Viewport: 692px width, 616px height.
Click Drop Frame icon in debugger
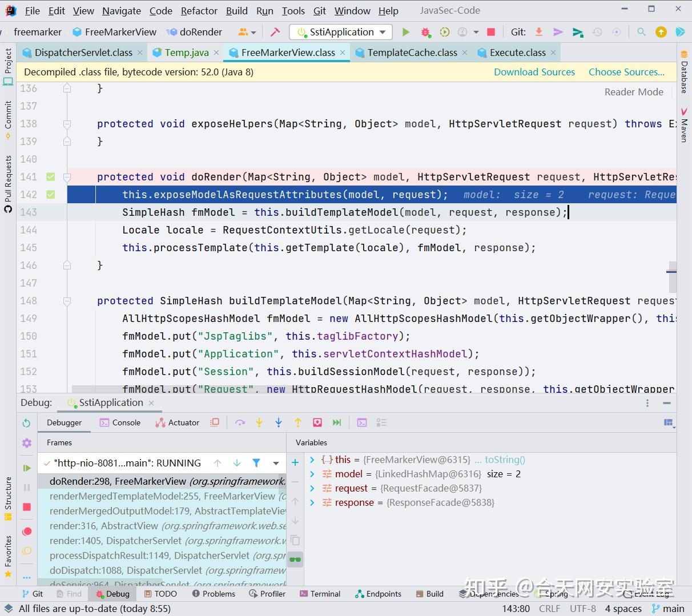[x=317, y=422]
